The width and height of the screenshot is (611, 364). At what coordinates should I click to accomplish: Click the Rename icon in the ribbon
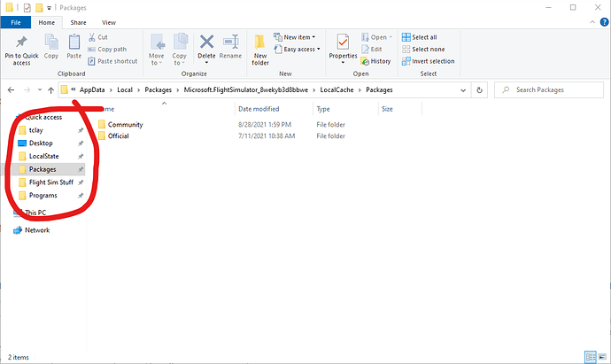click(x=230, y=44)
